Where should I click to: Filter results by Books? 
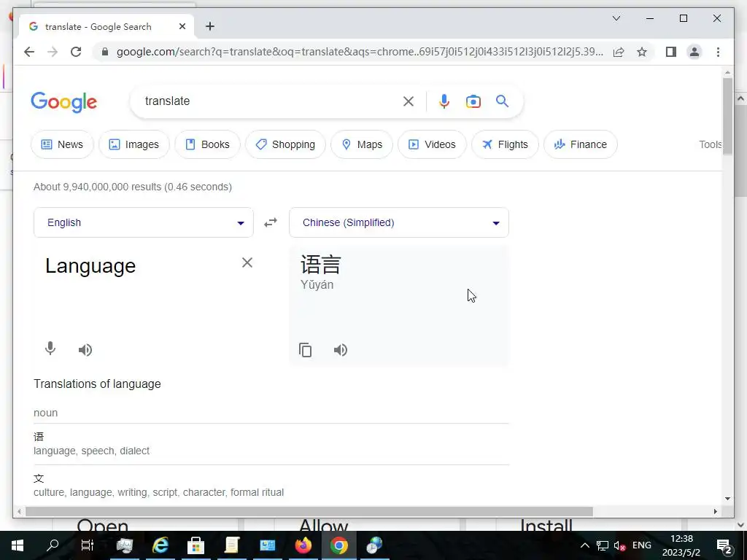(x=207, y=144)
